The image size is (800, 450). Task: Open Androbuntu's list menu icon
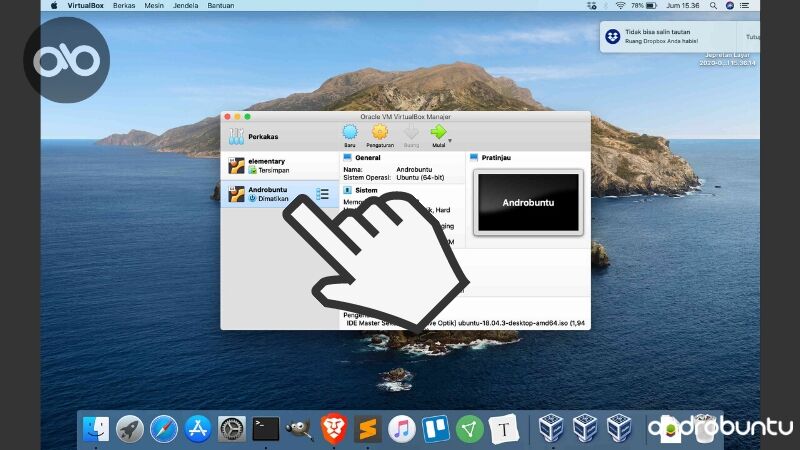[322, 194]
